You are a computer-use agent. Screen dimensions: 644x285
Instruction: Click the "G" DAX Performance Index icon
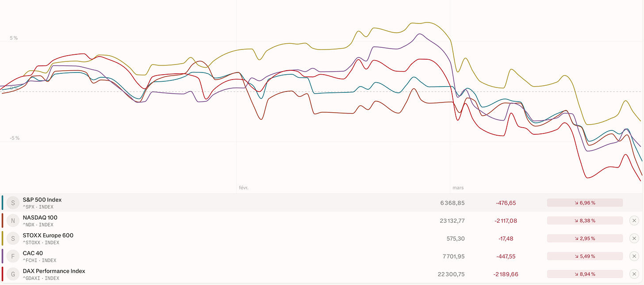point(12,274)
